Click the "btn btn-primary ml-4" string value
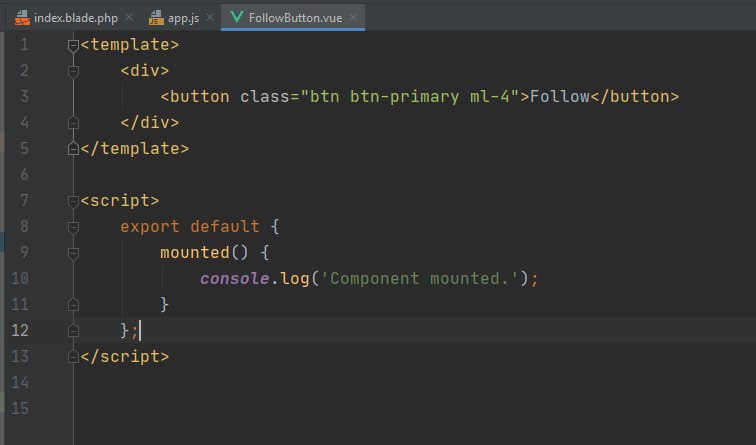 point(410,97)
